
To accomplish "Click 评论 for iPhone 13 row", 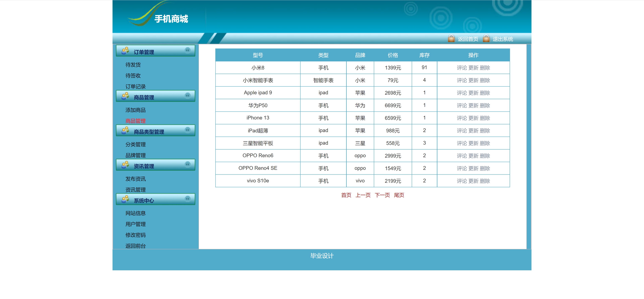I will click(x=462, y=118).
